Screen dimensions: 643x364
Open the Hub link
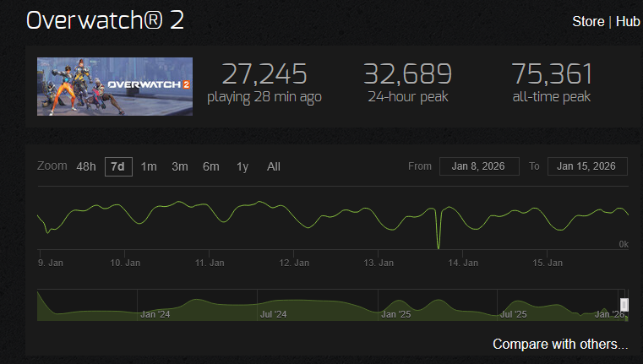[628, 21]
